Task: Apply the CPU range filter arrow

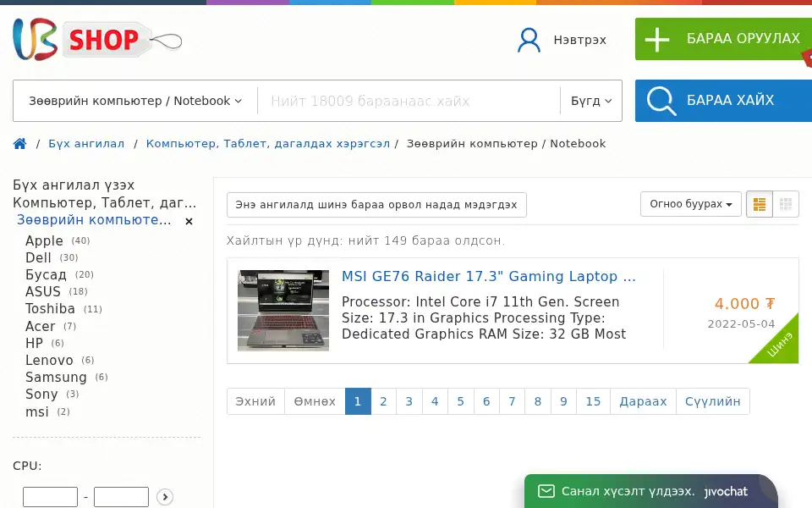Action: click(165, 497)
